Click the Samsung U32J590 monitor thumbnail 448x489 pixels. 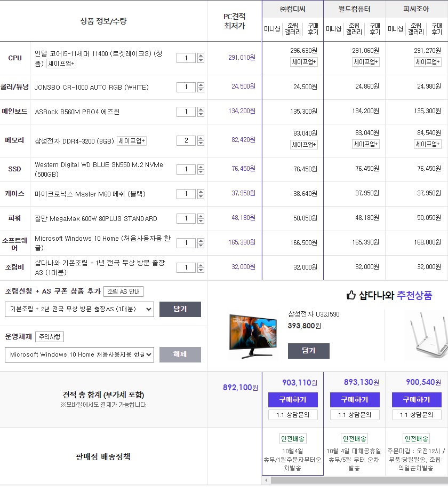pos(253,336)
